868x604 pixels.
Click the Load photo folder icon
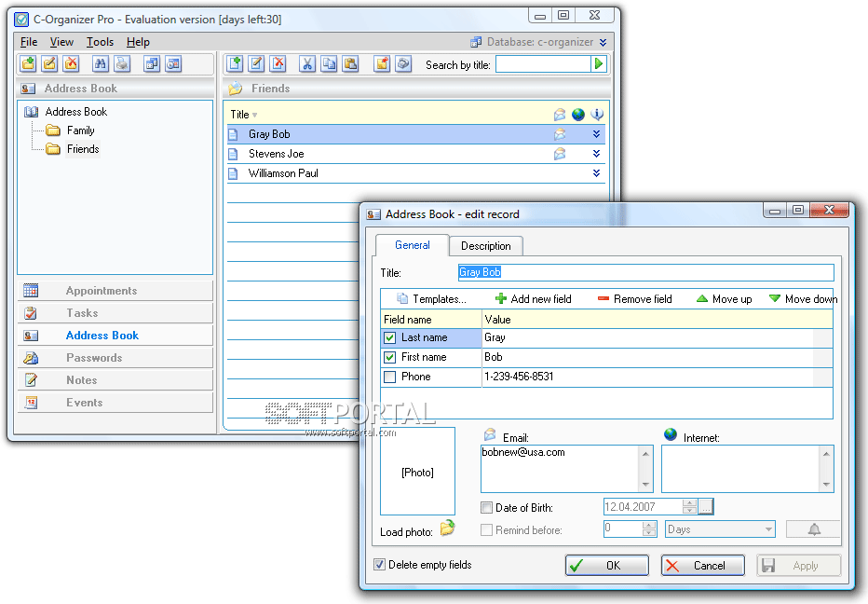click(x=447, y=528)
